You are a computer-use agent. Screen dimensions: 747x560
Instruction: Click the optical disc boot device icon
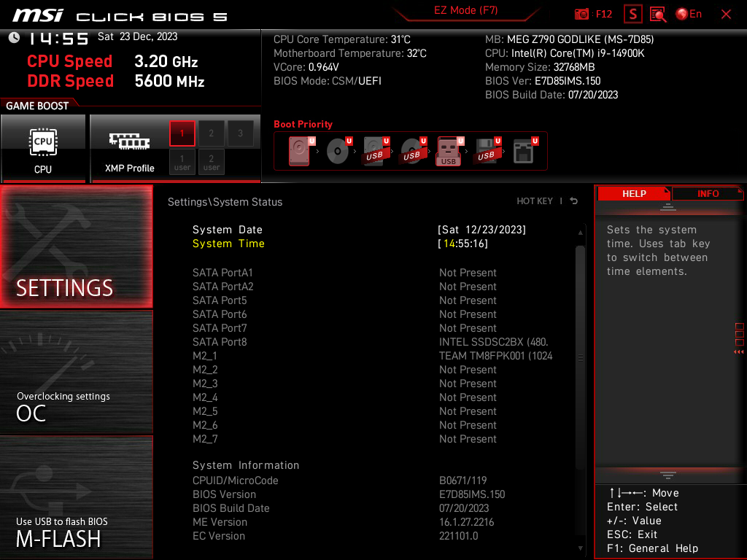coord(338,151)
